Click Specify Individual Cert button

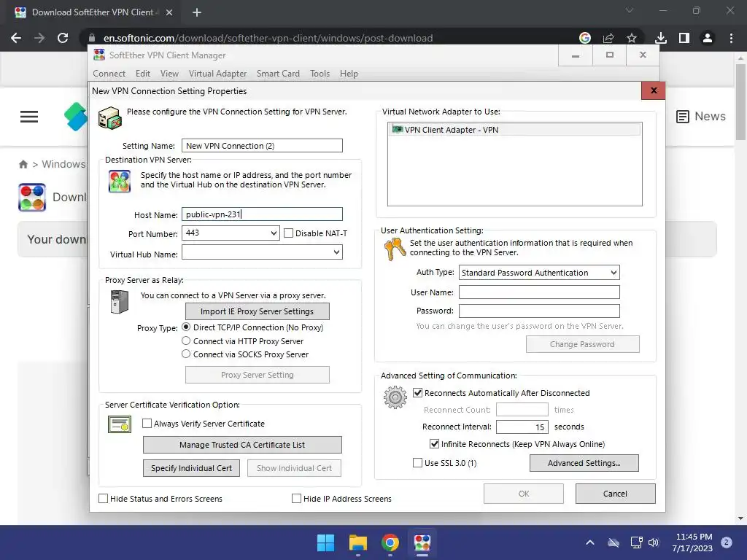(192, 468)
